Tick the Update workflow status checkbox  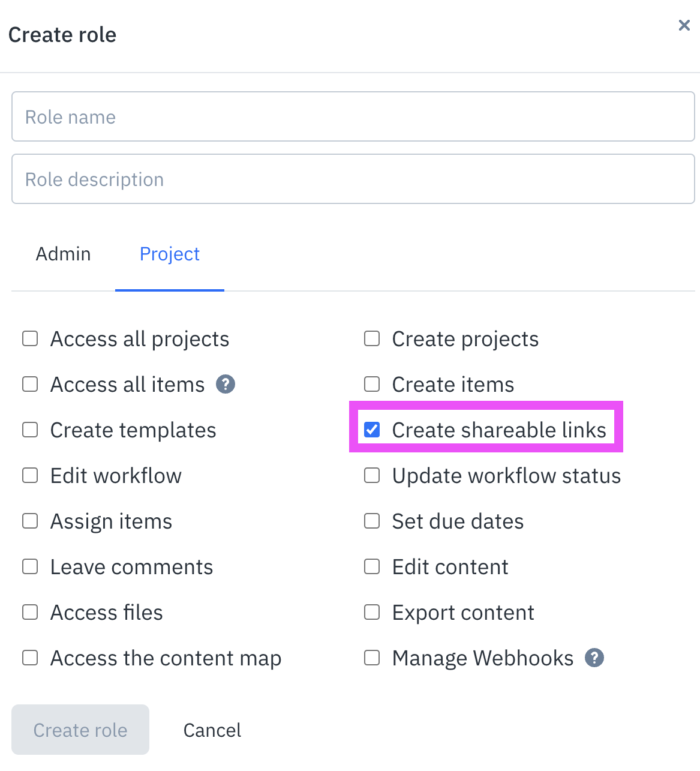coord(372,475)
